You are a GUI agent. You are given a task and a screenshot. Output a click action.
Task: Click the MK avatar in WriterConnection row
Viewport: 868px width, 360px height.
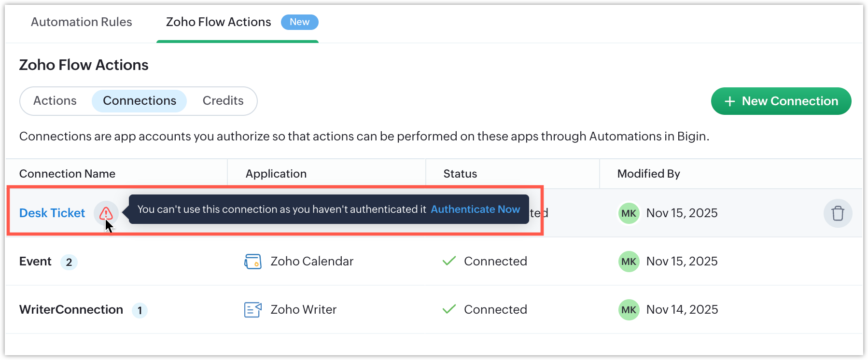(629, 310)
